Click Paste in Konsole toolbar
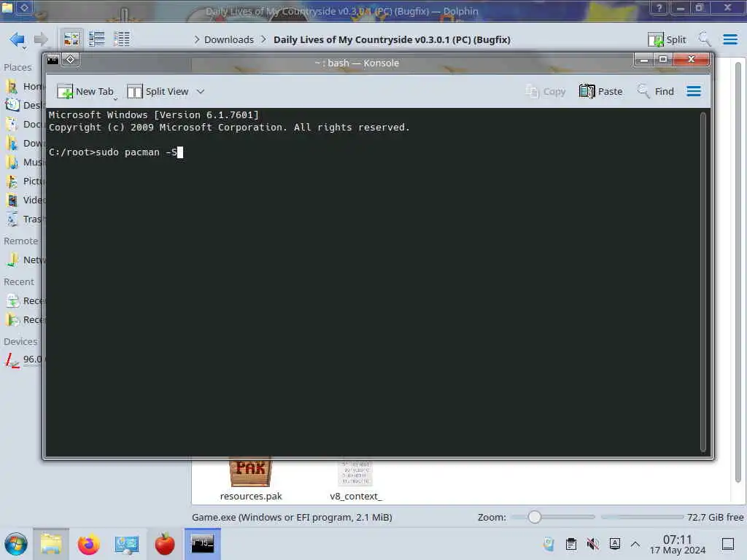 [601, 91]
